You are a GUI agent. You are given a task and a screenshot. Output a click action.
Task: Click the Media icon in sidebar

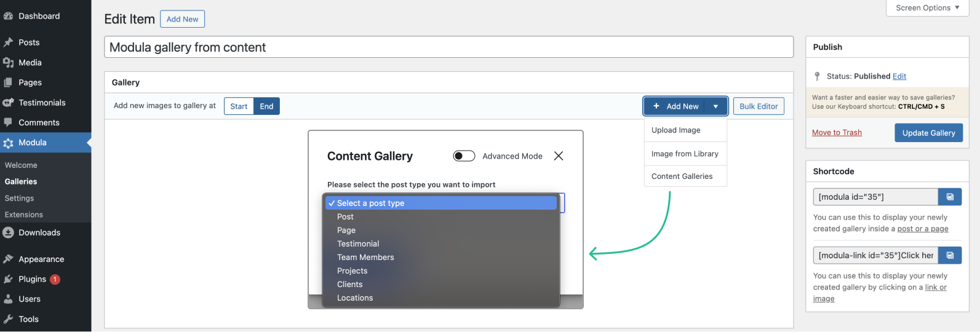click(x=8, y=63)
